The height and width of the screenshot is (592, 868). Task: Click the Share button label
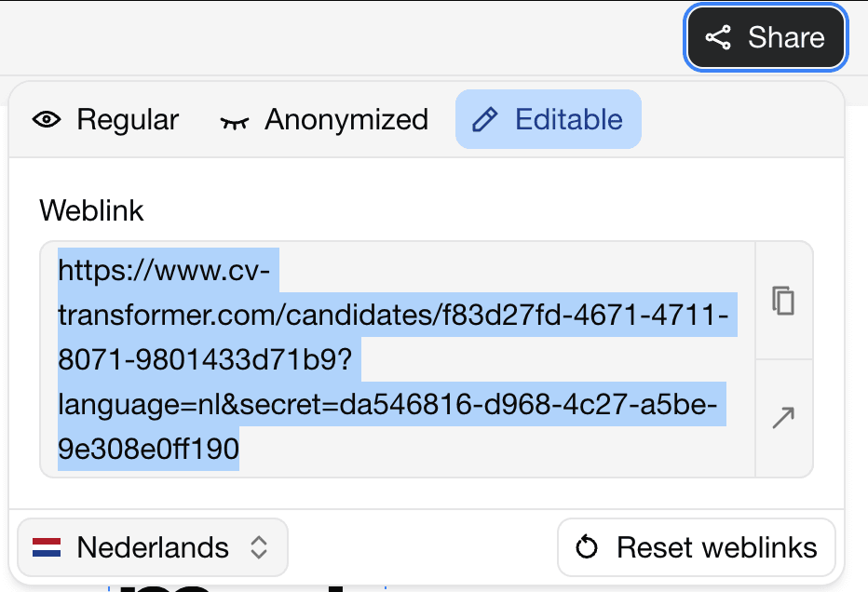[786, 37]
